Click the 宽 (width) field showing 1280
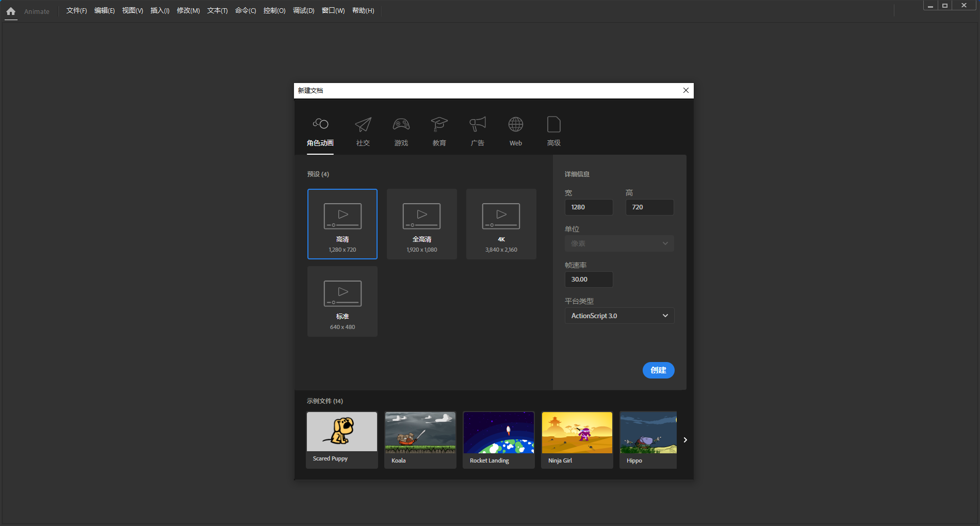Image resolution: width=980 pixels, height=526 pixels. [x=589, y=207]
